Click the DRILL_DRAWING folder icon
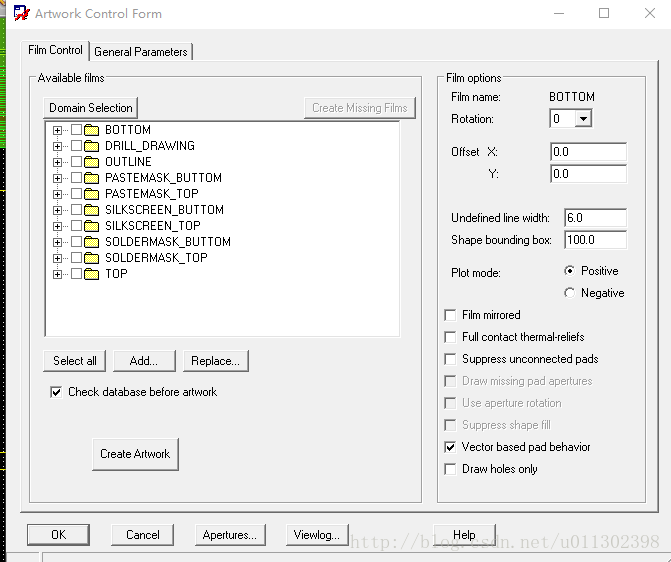 click(x=93, y=146)
